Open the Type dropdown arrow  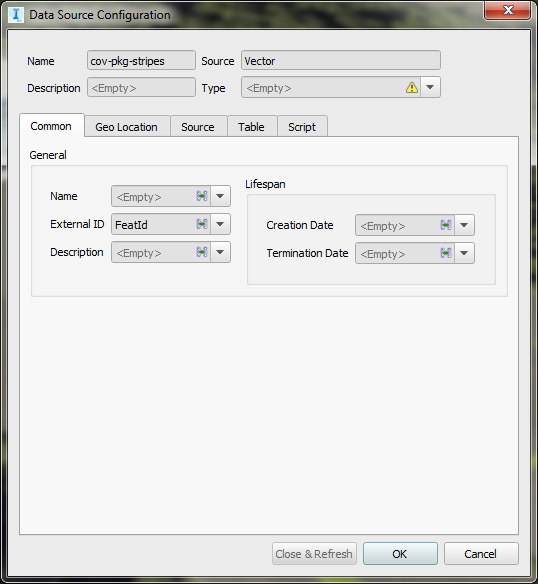coord(430,88)
